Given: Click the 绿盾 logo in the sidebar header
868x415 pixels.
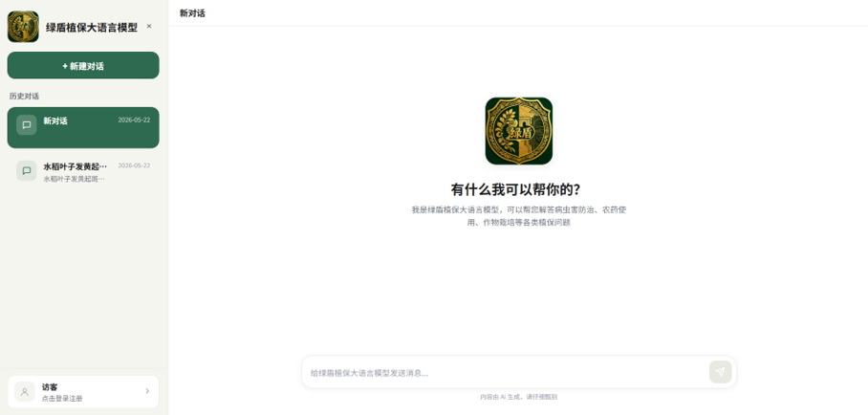Looking at the screenshot, I should [x=23, y=27].
